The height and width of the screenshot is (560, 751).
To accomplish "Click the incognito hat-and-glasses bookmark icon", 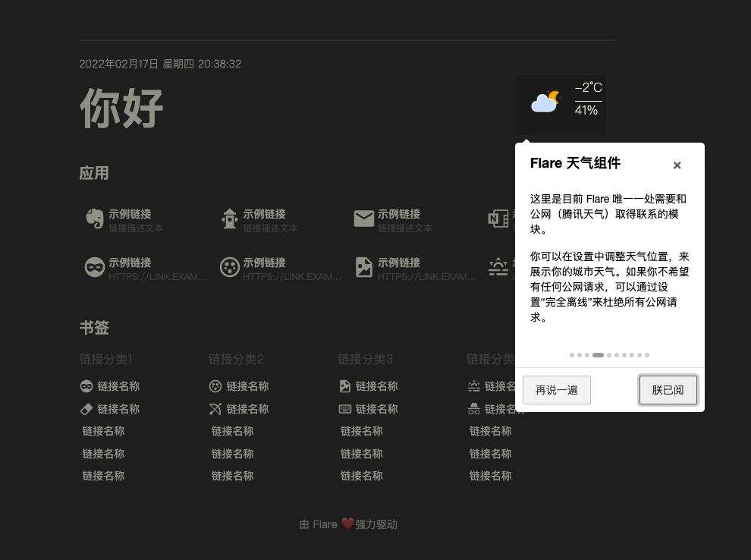I will [x=473, y=409].
